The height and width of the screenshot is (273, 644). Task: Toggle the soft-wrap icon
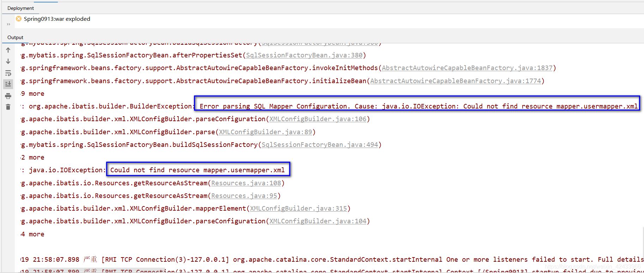(x=8, y=73)
